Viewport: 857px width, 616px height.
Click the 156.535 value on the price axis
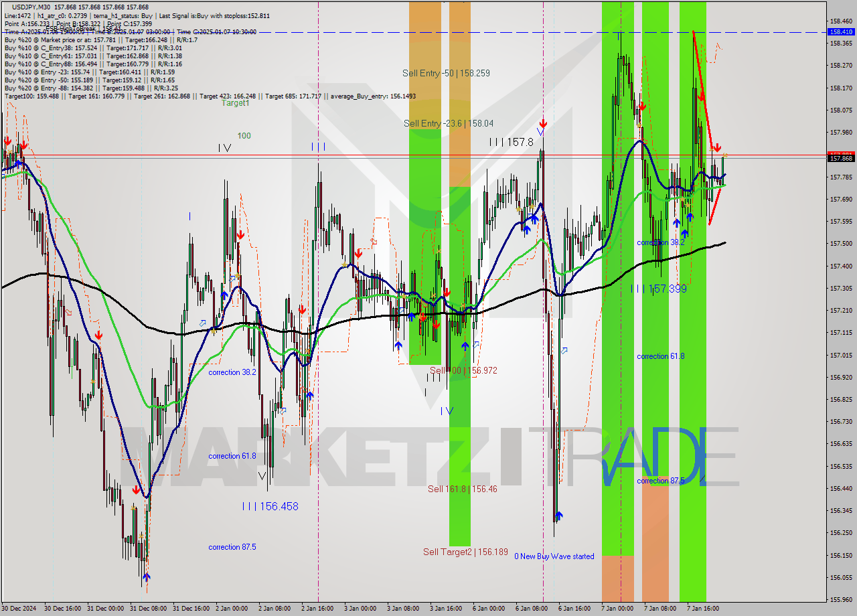pyautogui.click(x=841, y=467)
